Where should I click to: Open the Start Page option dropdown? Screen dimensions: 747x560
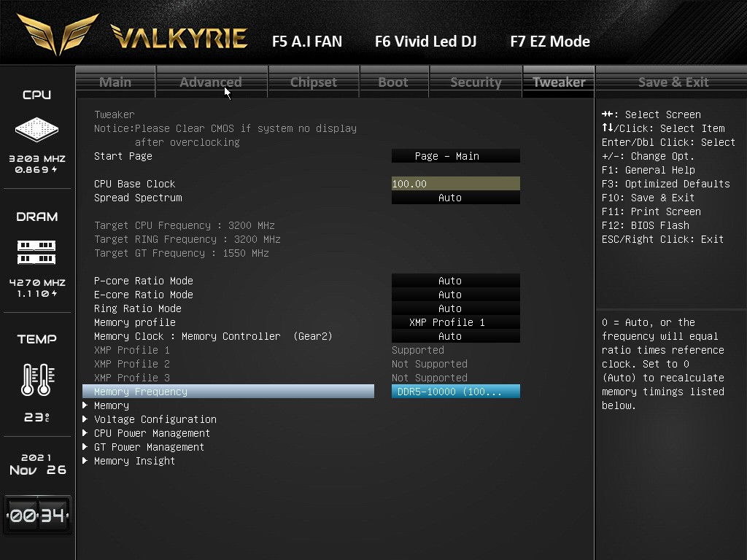(455, 156)
